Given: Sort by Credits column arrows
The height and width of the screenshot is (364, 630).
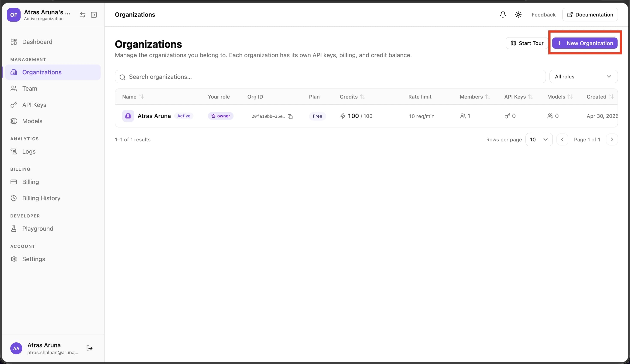Looking at the screenshot, I should click(x=363, y=97).
